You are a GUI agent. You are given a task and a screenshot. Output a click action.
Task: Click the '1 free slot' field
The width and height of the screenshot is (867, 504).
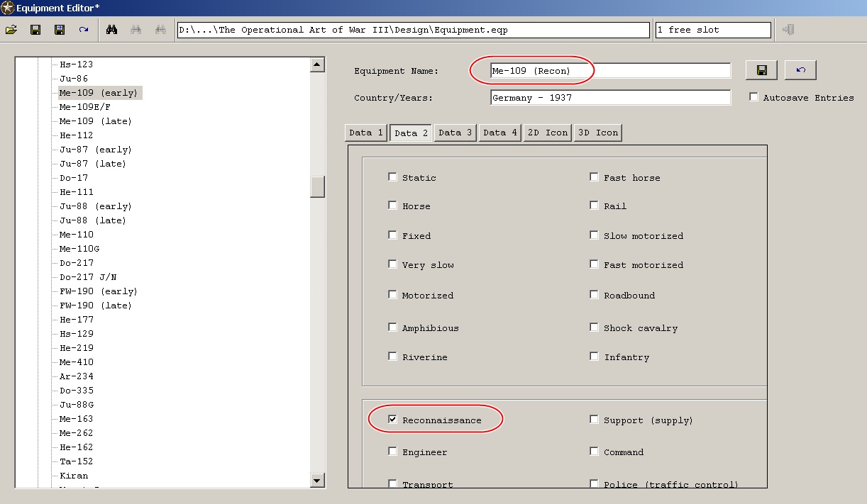tap(713, 30)
